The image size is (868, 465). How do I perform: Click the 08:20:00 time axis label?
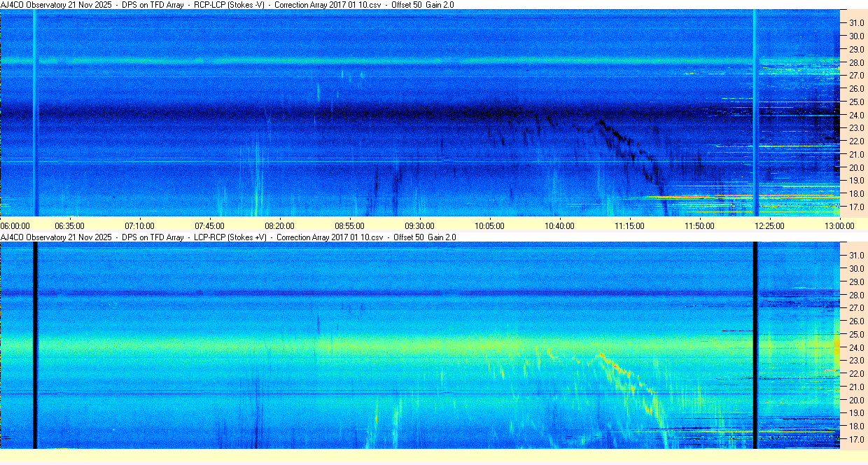[279, 226]
